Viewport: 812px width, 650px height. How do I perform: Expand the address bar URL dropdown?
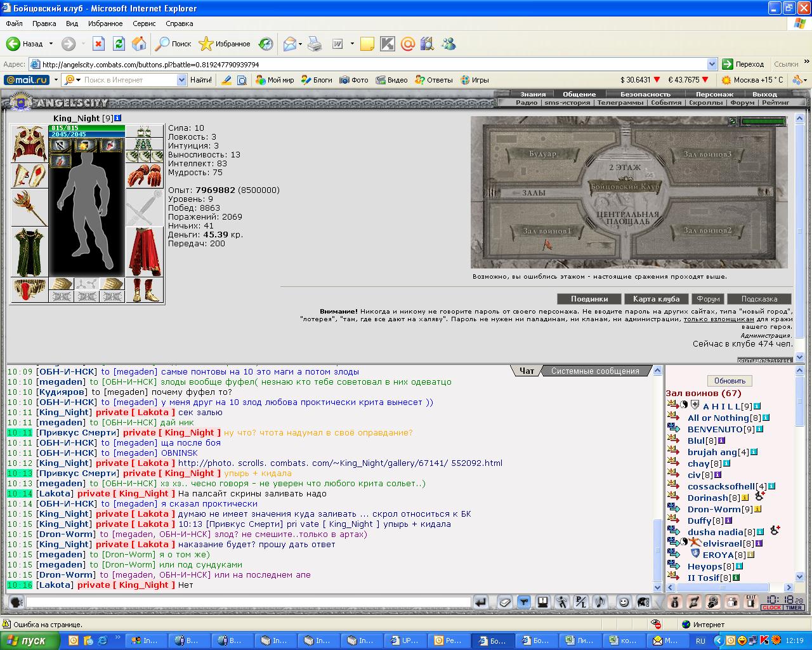tap(712, 64)
